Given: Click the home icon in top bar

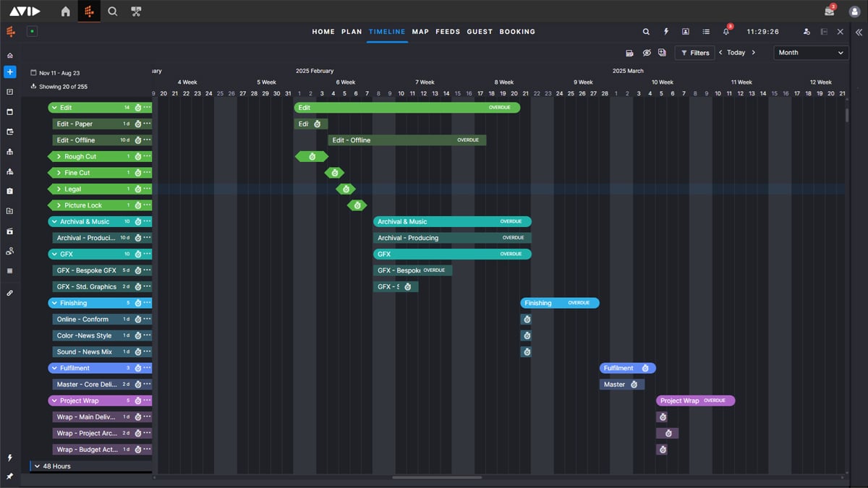Looking at the screenshot, I should click(66, 12).
